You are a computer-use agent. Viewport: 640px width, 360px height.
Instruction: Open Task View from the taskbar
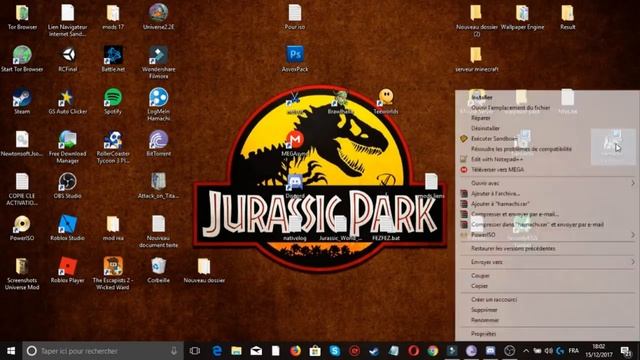(195, 351)
